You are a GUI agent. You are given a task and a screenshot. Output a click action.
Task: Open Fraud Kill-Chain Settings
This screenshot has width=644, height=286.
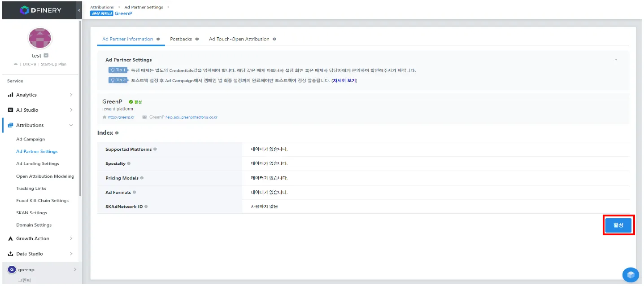[x=42, y=201]
